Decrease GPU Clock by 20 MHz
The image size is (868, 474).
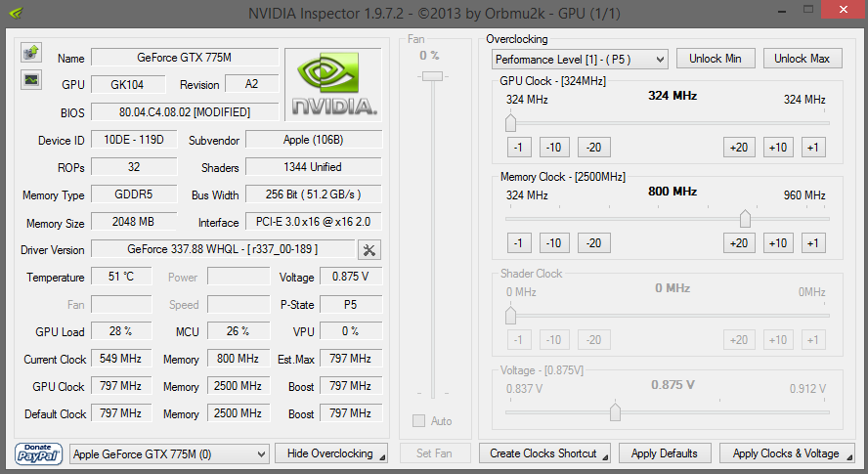click(594, 148)
